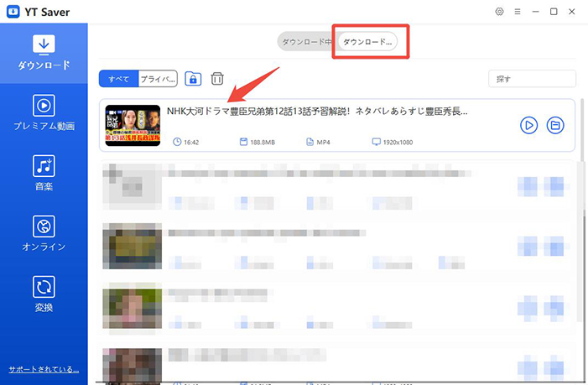
Task: Play the NHK大河ドラマ video
Action: pos(528,125)
